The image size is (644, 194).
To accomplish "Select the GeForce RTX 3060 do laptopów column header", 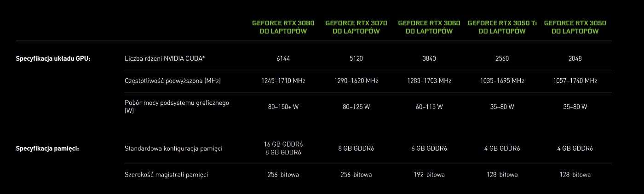I will tap(429, 27).
